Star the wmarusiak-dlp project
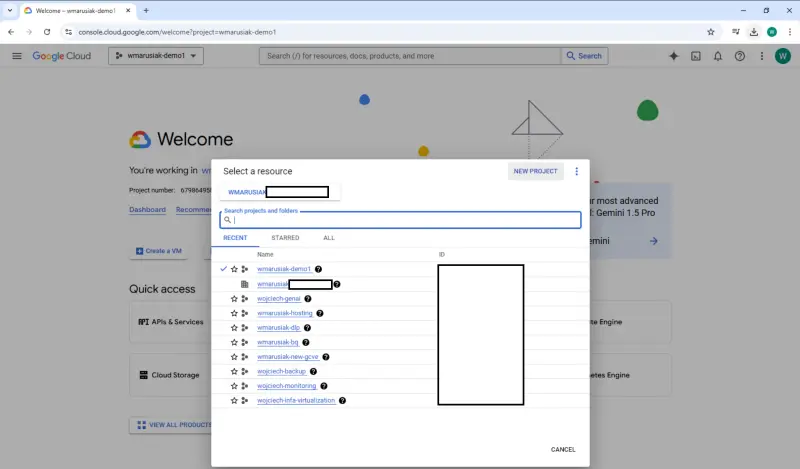 [234, 328]
